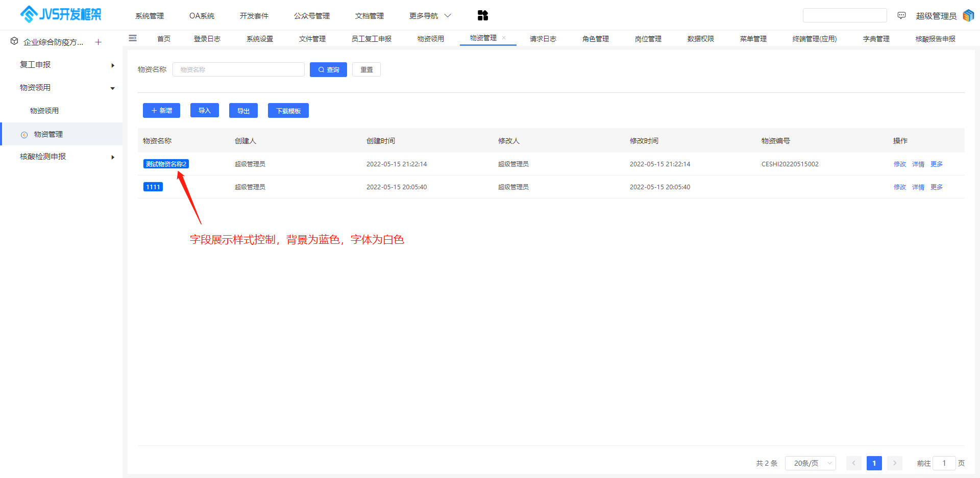The image size is (980, 478).
Task: Open 详情 for the 1111 row
Action: coord(918,187)
